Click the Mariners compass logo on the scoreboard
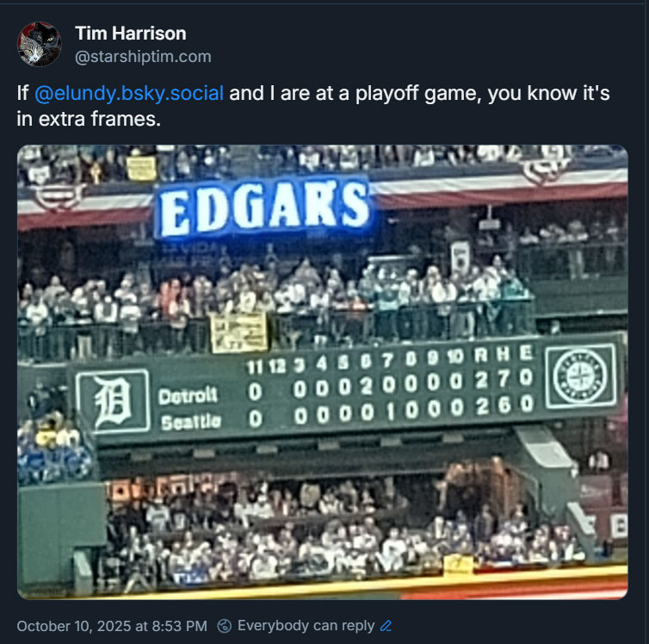Screen dimensions: 649x644 point(581,375)
